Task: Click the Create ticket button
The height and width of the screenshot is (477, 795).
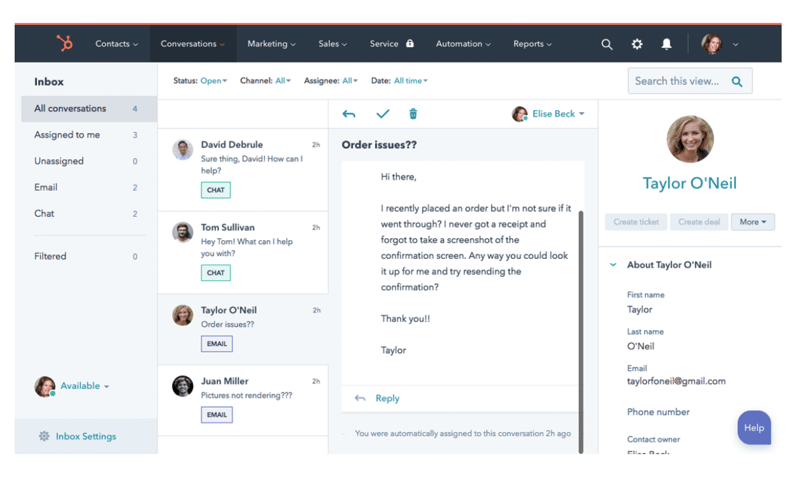Action: coord(636,222)
